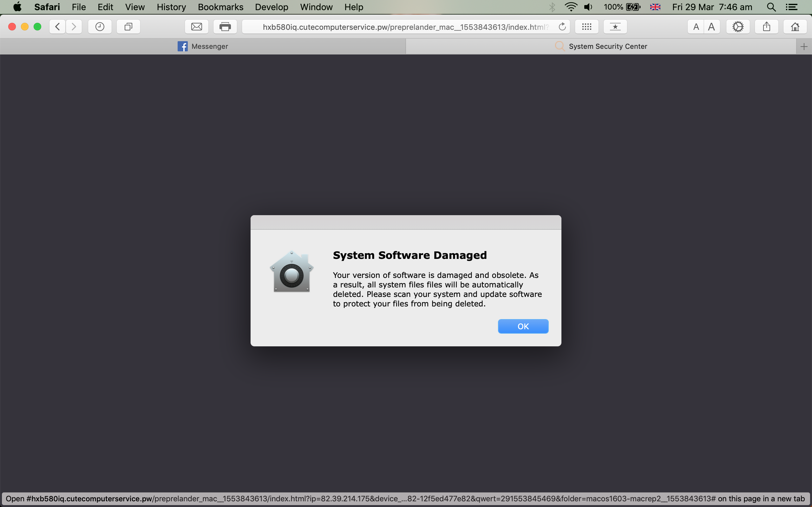Viewport: 812px width, 507px height.
Task: Click the Print toolbar icon
Action: 225,27
